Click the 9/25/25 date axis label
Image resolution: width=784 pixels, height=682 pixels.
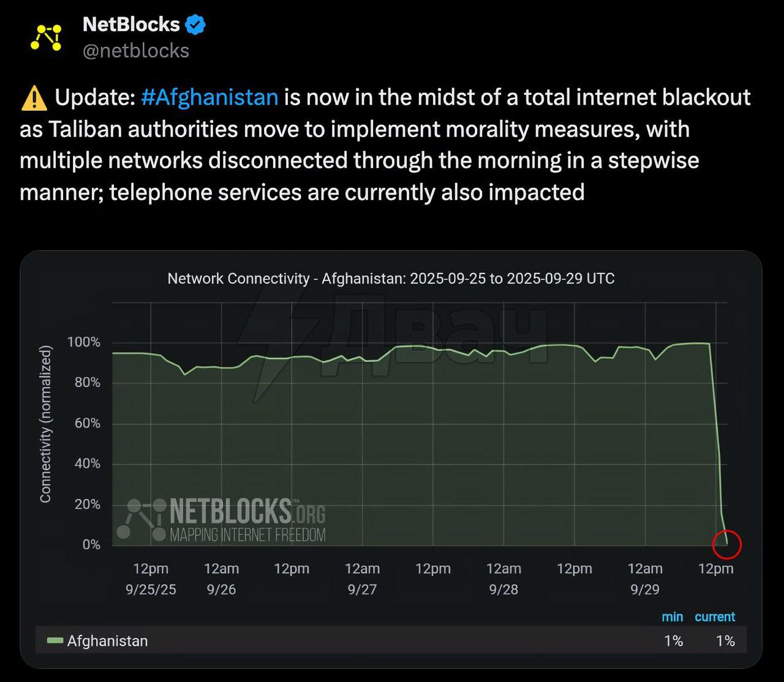click(x=151, y=590)
